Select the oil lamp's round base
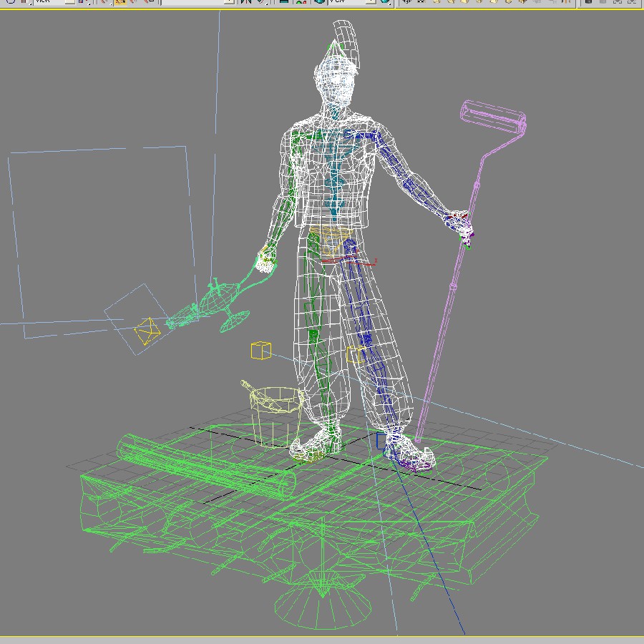The height and width of the screenshot is (644, 644). tap(235, 321)
